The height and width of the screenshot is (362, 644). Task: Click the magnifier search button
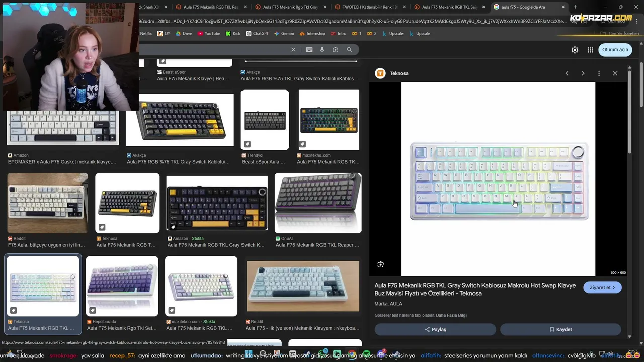pos(349,49)
